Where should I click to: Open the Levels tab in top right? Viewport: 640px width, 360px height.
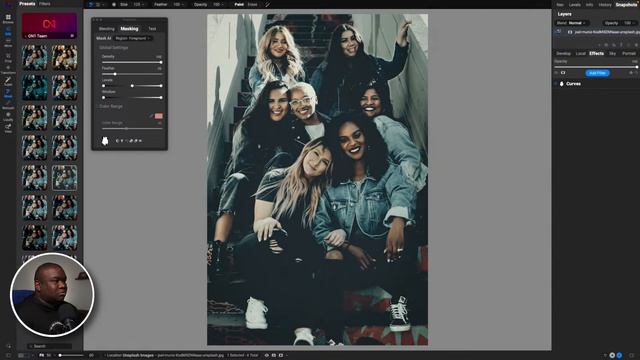[575, 5]
